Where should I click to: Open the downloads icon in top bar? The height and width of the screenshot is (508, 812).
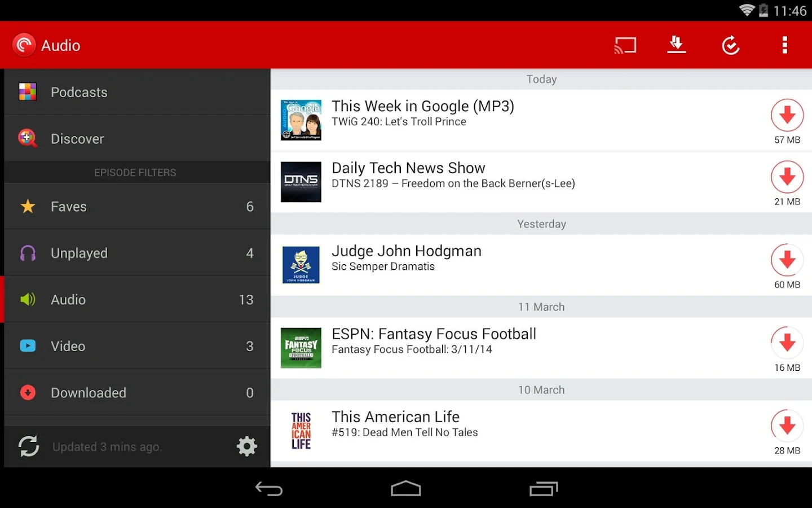(x=677, y=45)
